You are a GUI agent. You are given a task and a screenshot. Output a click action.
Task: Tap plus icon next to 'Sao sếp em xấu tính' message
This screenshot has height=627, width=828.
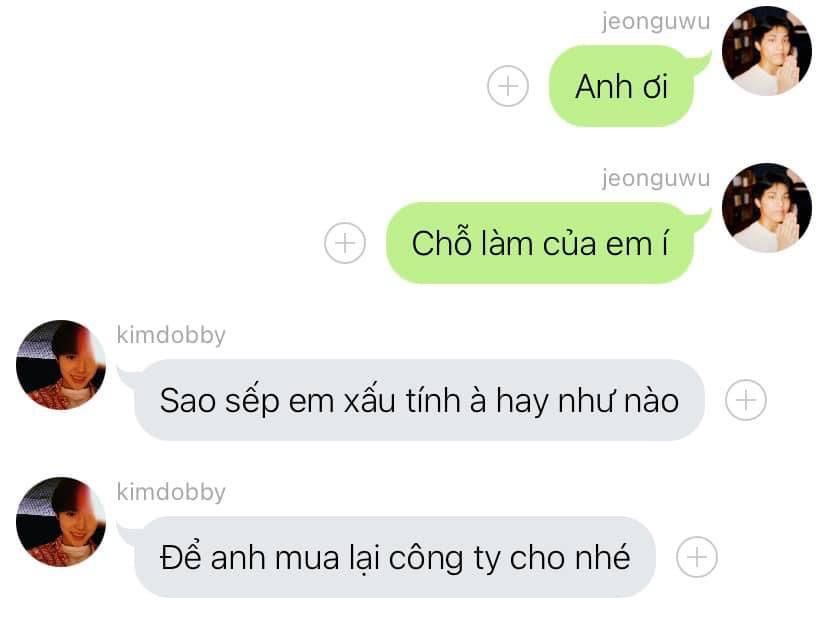746,400
